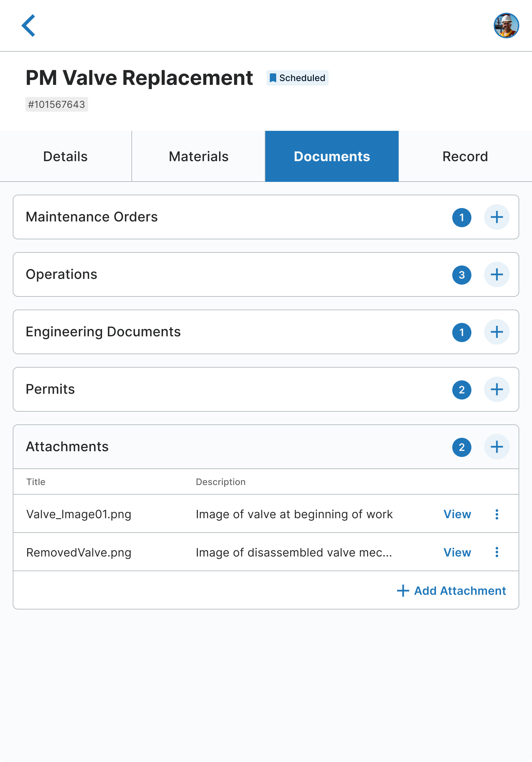
Task: Select the Documents tab
Action: click(x=332, y=156)
